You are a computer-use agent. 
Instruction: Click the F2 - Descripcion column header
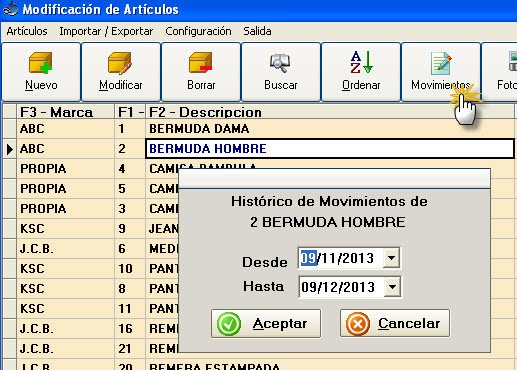pos(330,112)
